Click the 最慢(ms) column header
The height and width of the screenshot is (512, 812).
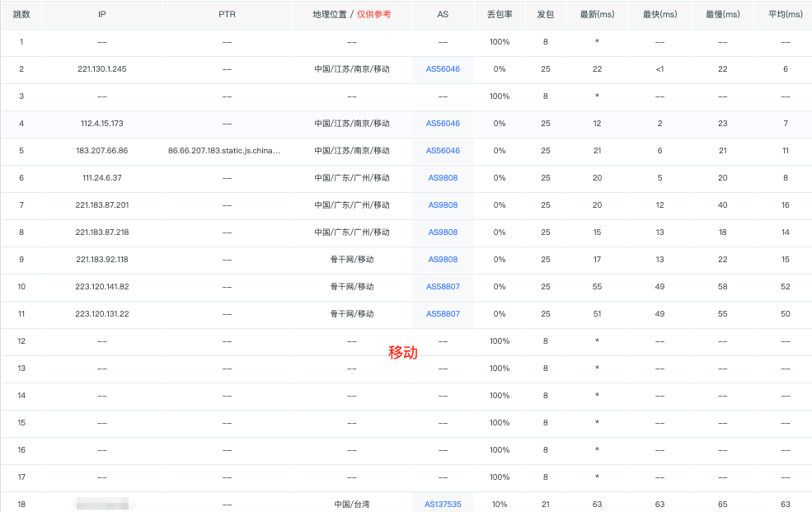pyautogui.click(x=722, y=15)
